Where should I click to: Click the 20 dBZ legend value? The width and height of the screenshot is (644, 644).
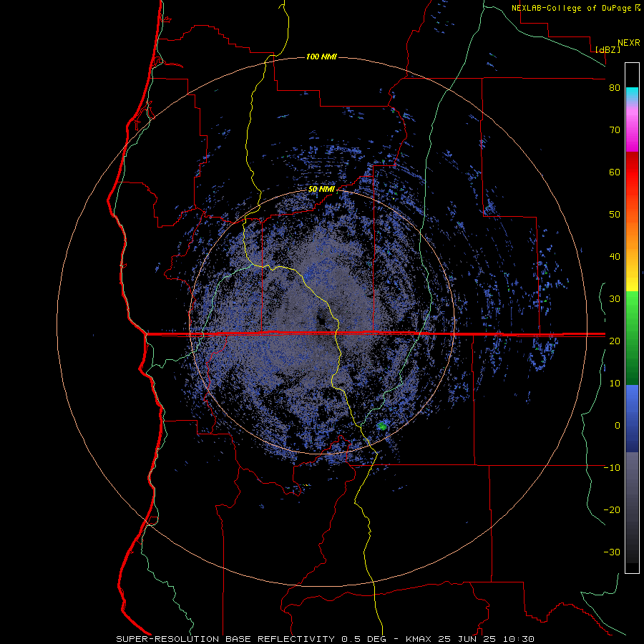tap(615, 341)
